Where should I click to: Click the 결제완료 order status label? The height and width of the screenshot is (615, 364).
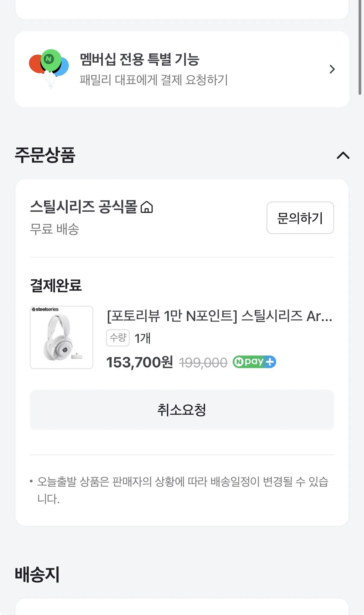[56, 285]
